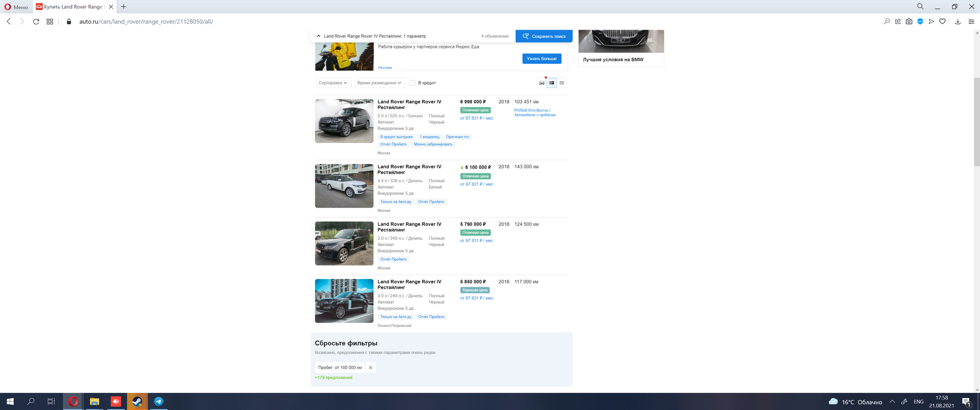The image size is (980, 410).
Task: Click the "Узнать больше" ad button
Action: [542, 58]
